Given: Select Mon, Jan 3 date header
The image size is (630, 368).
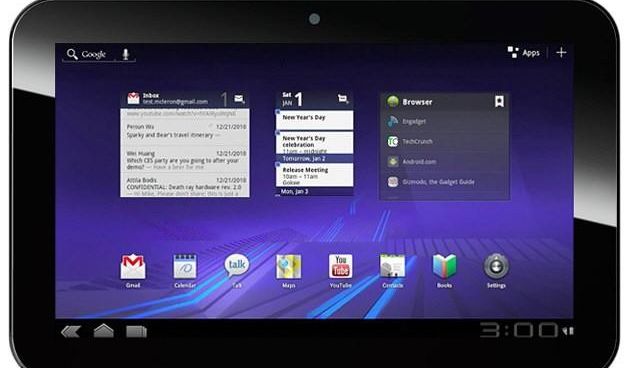Looking at the screenshot, I should tap(315, 192).
